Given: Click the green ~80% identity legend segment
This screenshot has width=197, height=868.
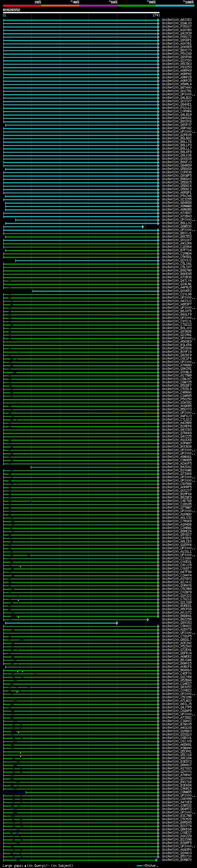Looking at the screenshot, I should [x=137, y=6].
